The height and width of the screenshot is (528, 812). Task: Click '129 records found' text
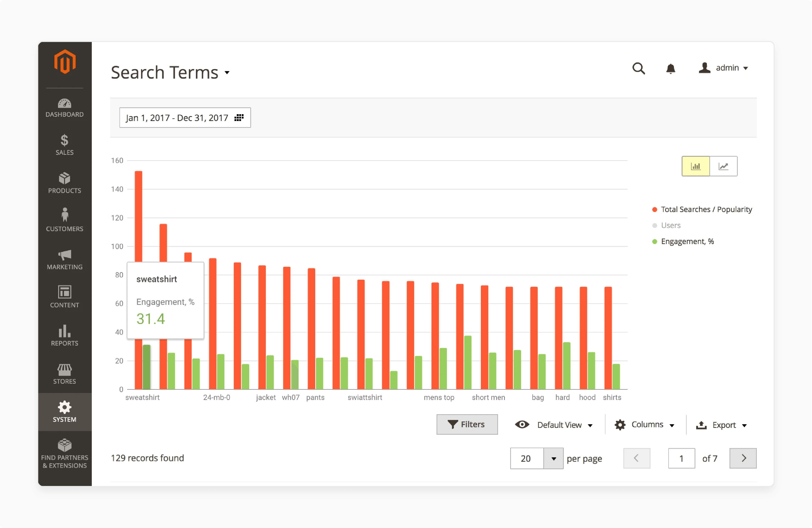147,458
